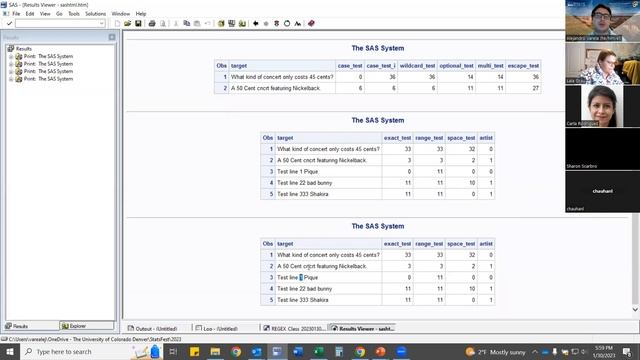Open the Mostly sunny weather widget
The height and width of the screenshot is (360, 640).
pyautogui.click(x=496, y=352)
